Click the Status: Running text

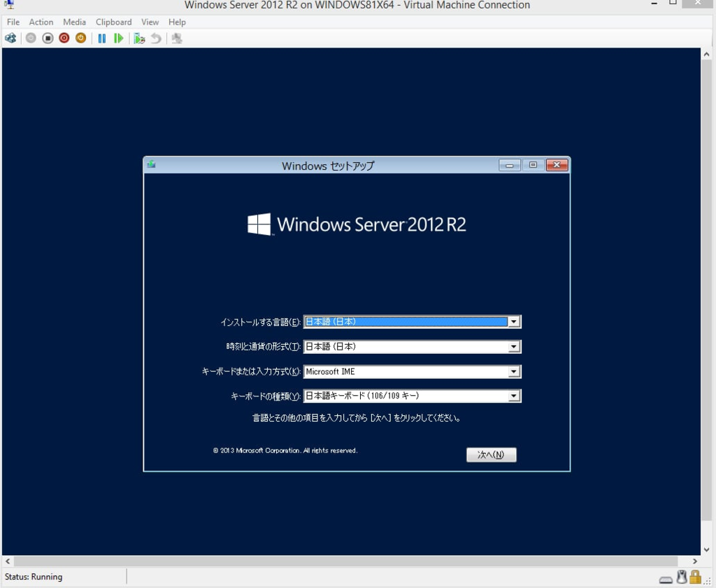pos(34,577)
